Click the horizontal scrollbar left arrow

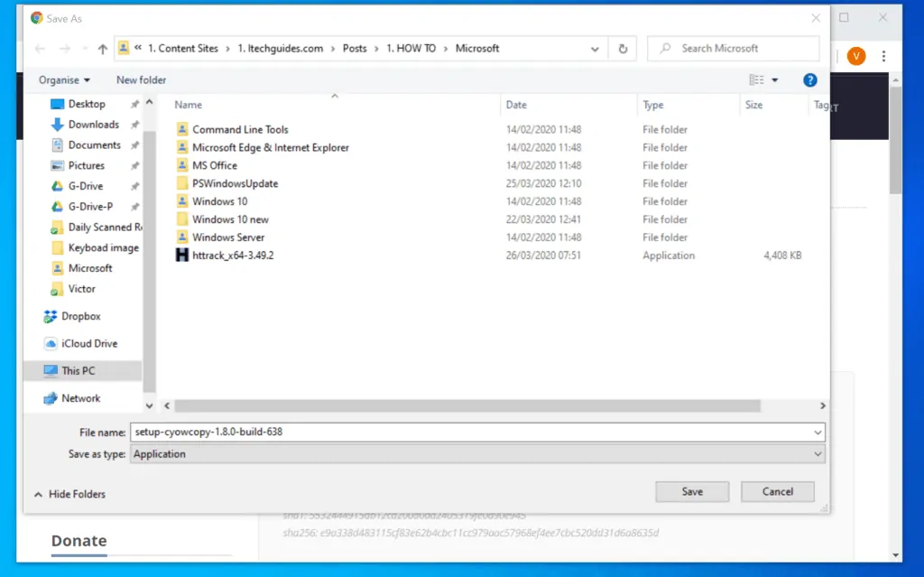167,406
